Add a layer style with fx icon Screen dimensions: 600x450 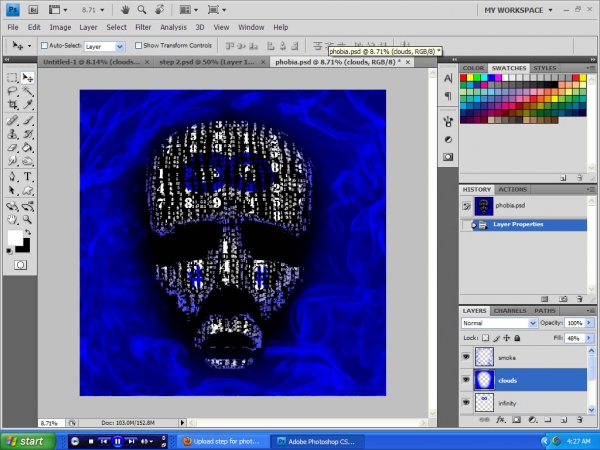pyautogui.click(x=501, y=420)
